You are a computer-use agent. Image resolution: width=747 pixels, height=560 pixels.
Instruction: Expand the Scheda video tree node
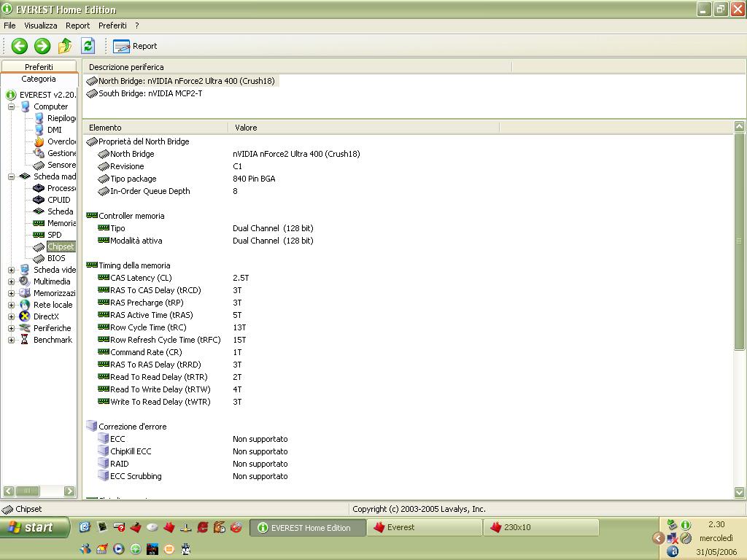12,270
